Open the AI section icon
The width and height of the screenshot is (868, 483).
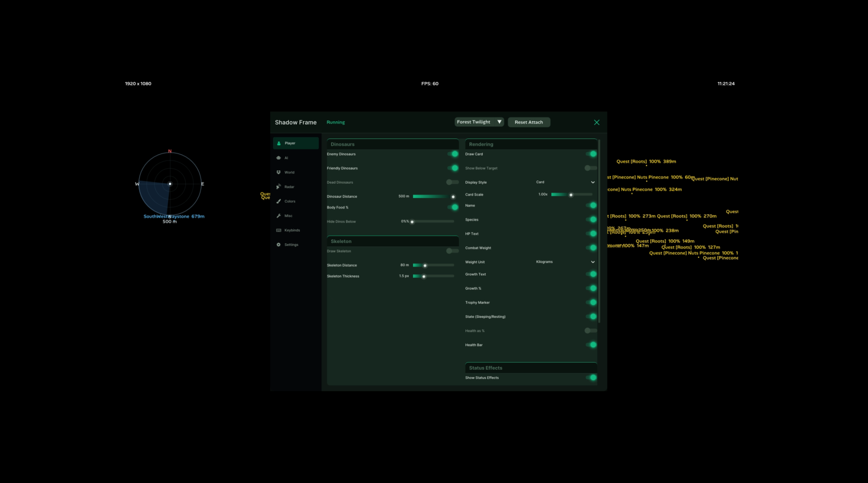[279, 158]
